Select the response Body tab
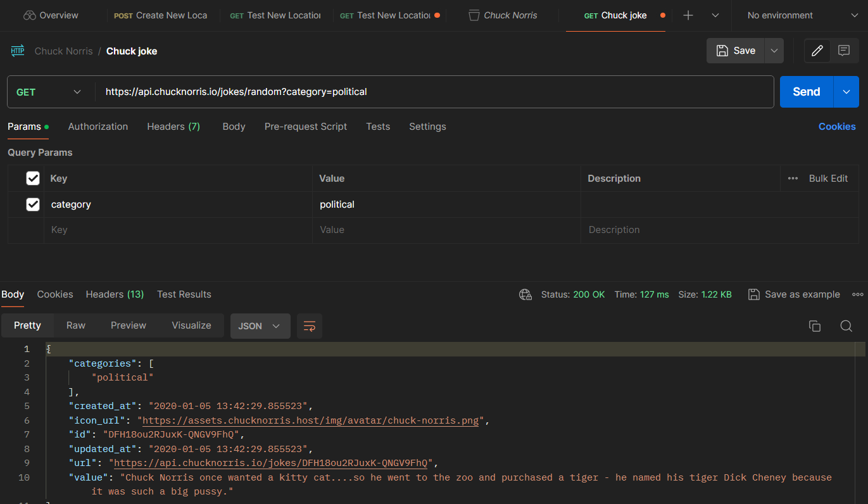This screenshot has height=504, width=868. [x=13, y=294]
